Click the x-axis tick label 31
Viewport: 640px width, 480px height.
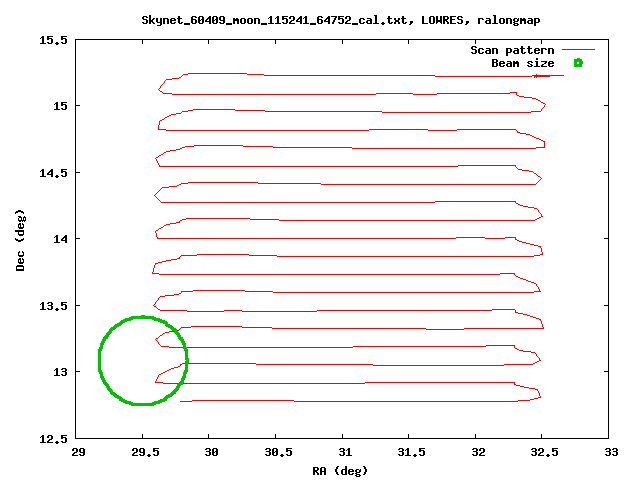coord(345,452)
